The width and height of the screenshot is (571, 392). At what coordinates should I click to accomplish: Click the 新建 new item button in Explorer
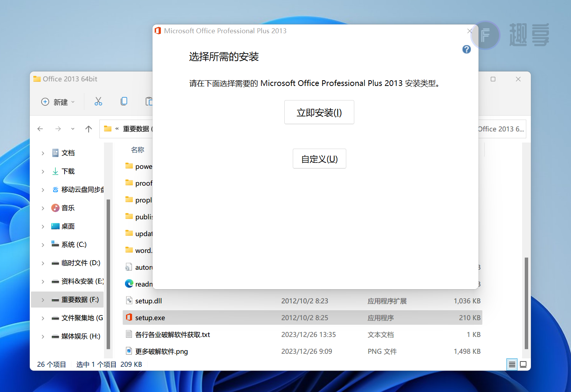coord(58,102)
